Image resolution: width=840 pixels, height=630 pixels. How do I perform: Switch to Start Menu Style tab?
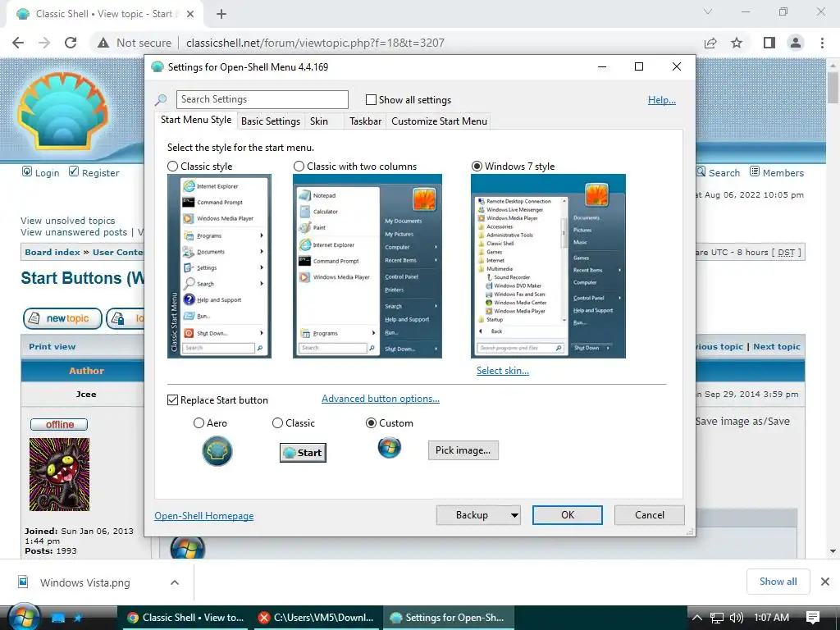pyautogui.click(x=196, y=120)
